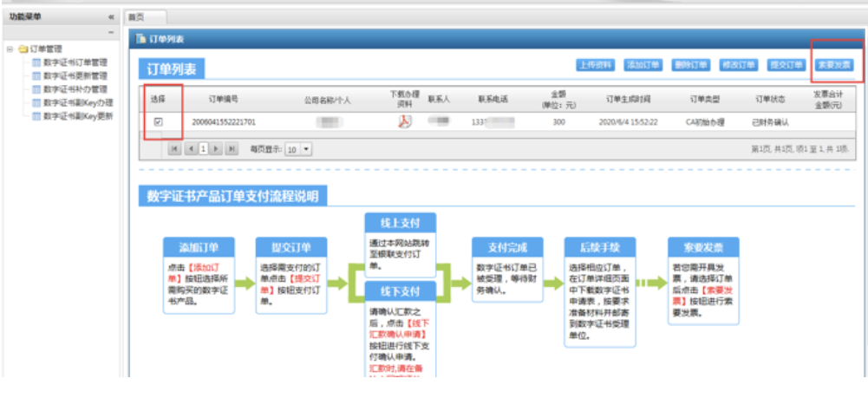Open 数字证书订单管理 in the tree

click(x=75, y=62)
